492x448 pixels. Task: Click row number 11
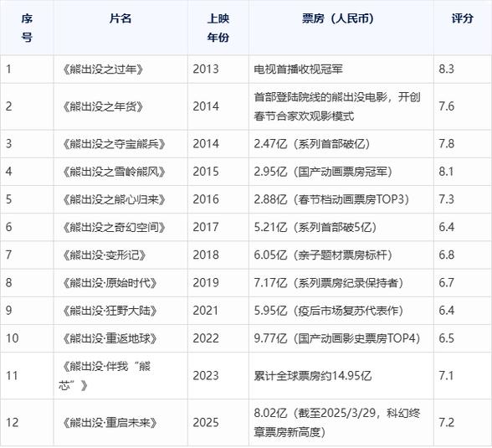point(13,376)
